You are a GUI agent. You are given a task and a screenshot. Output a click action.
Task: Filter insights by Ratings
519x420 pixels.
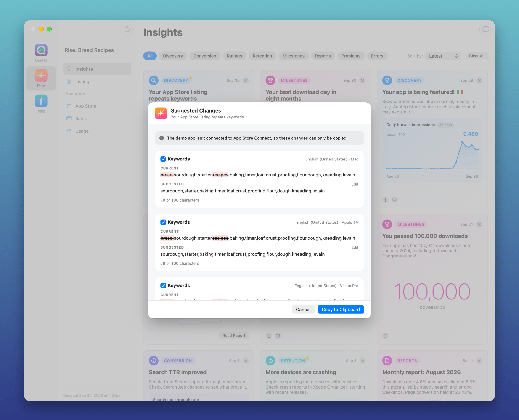[x=234, y=56]
